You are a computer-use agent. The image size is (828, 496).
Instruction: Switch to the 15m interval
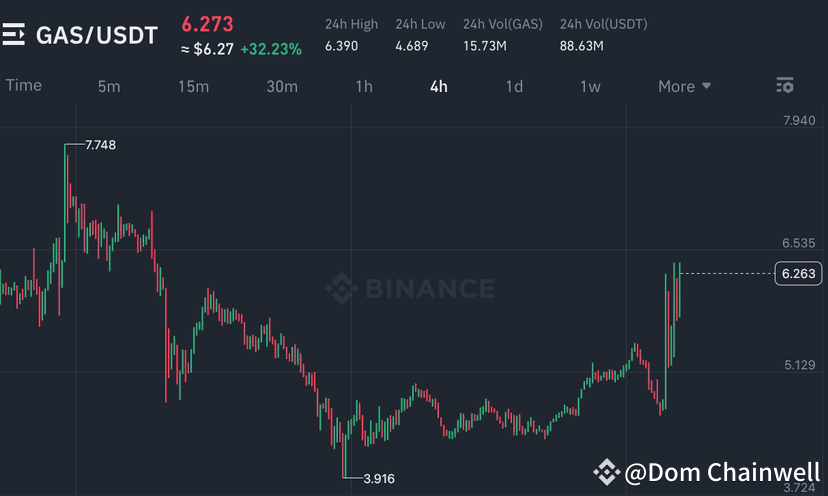click(193, 86)
